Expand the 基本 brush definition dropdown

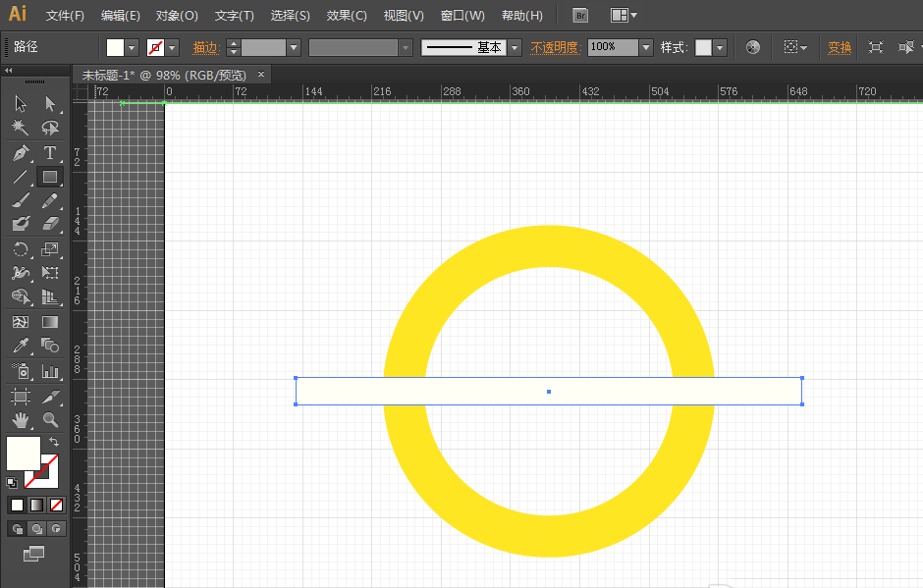[x=515, y=47]
